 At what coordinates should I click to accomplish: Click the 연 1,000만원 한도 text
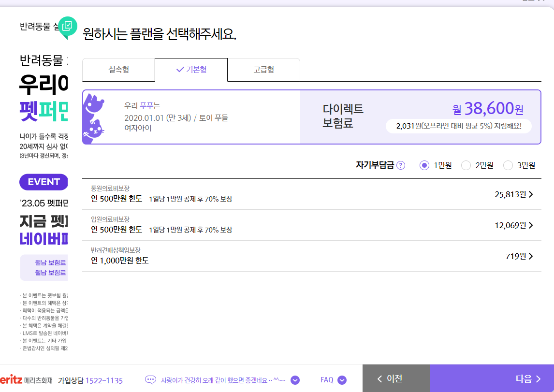tap(120, 261)
